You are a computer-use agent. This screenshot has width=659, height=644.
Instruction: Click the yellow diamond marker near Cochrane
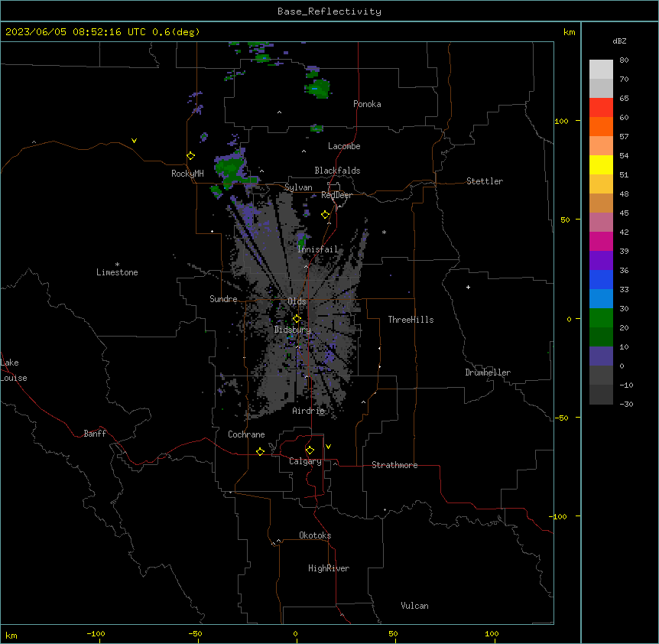click(x=260, y=451)
